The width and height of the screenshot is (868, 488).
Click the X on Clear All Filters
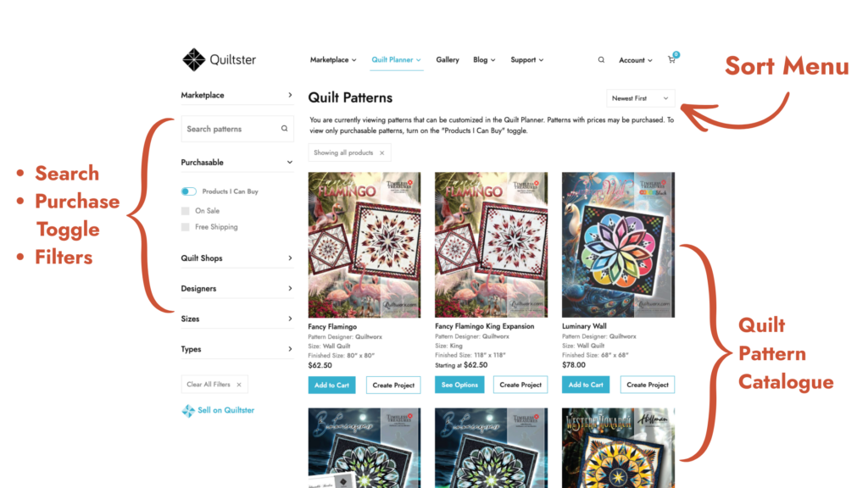[239, 385]
